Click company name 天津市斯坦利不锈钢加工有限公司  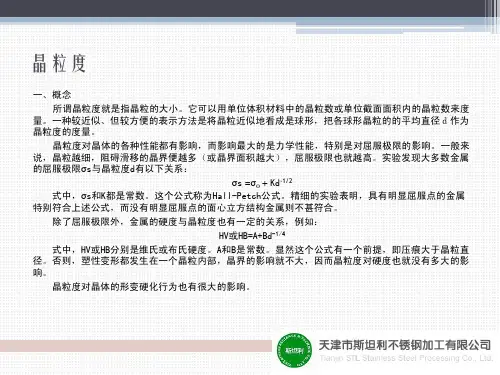[405, 345]
